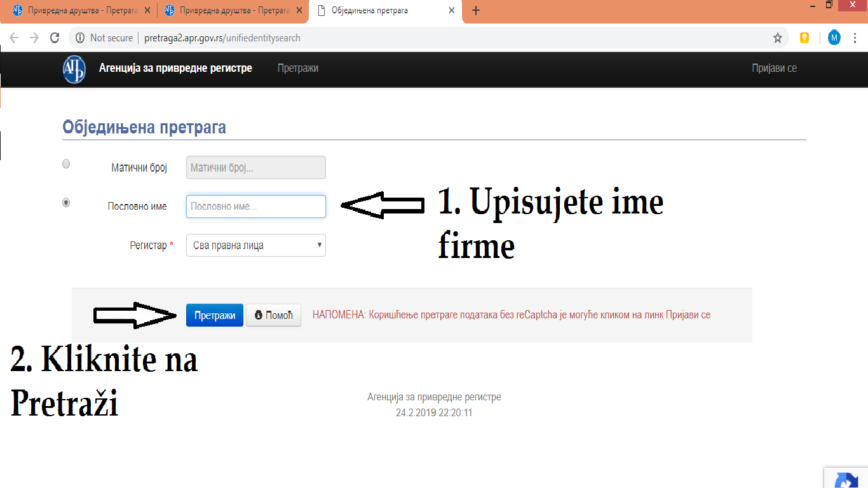868x488 pixels.
Task: Select the Матични број radio button
Action: [66, 164]
